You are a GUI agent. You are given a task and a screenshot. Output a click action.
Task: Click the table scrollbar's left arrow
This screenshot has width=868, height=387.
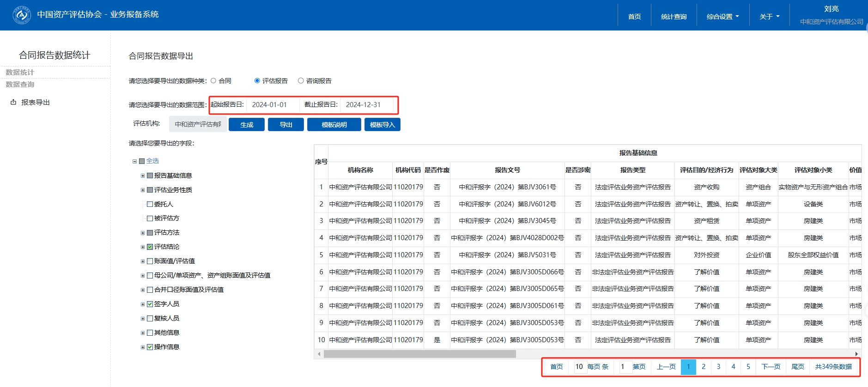319,354
